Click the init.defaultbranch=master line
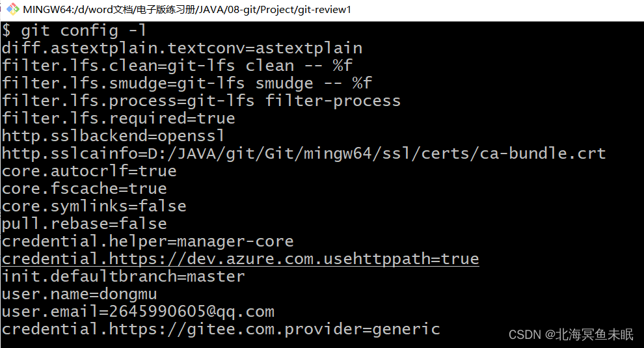 click(123, 276)
